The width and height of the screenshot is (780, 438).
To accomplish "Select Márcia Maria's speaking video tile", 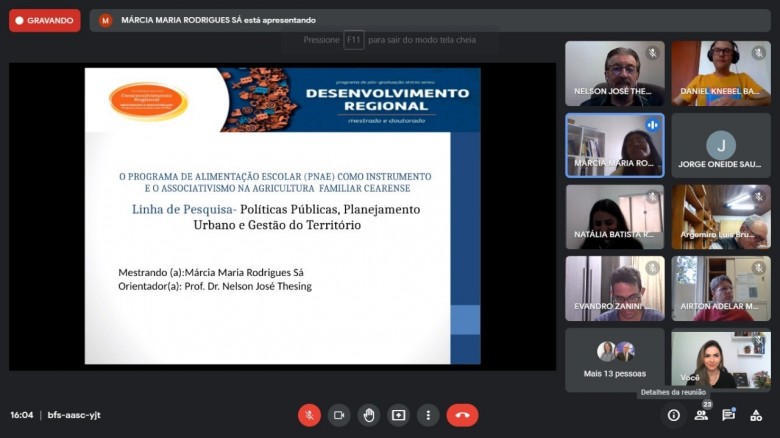I will [x=614, y=145].
